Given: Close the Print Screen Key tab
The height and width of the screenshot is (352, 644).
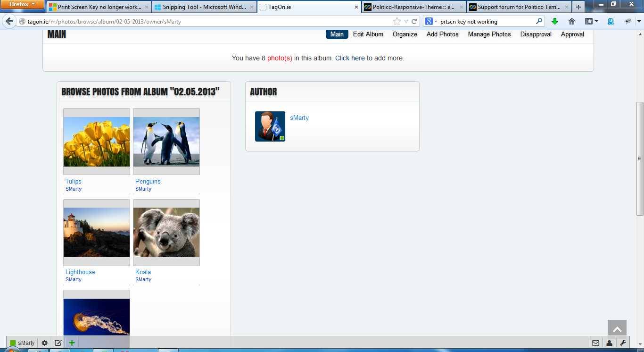Looking at the screenshot, I should click(x=146, y=7).
